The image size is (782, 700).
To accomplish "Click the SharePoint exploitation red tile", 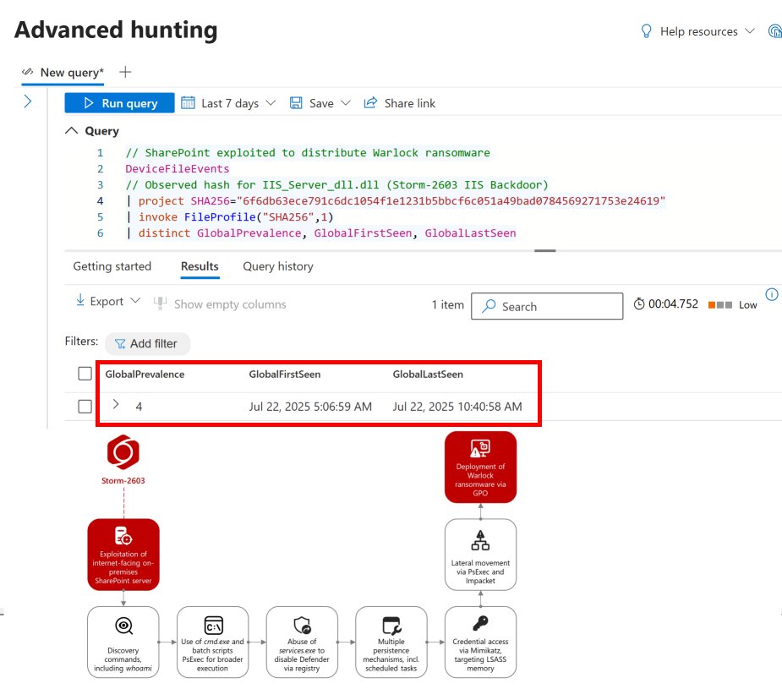I will click(123, 555).
